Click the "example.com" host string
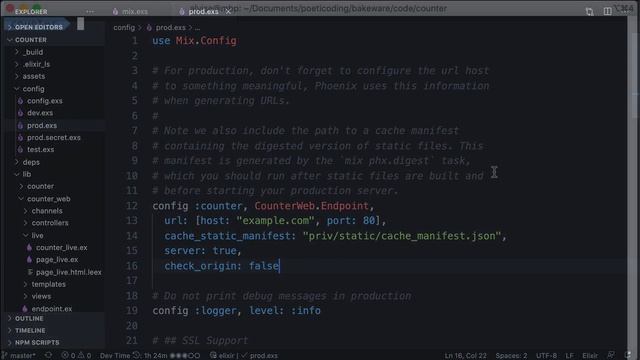This screenshot has width=640, height=360. 276,220
